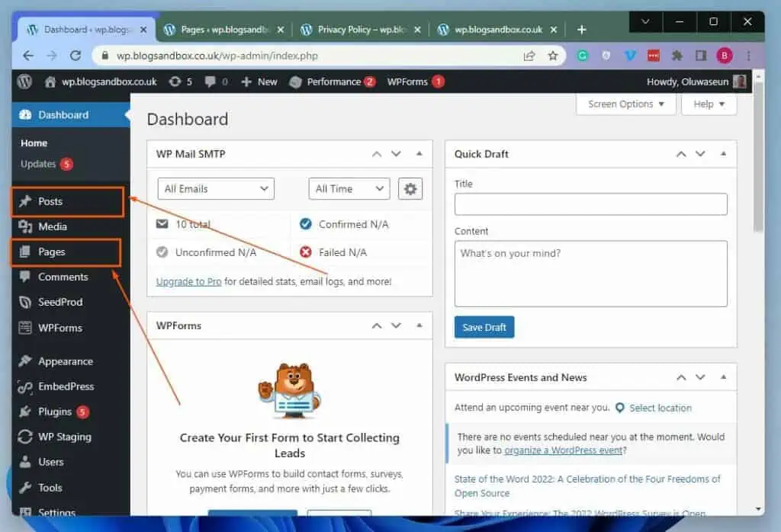Click the updates icon showing 5 in admin bar
Screen dimensions: 781x532
coord(180,82)
